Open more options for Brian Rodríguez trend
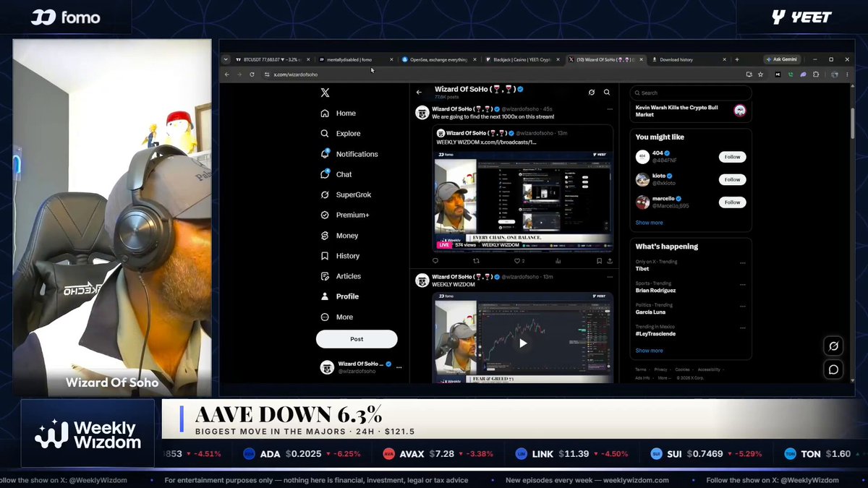The height and width of the screenshot is (488, 868). pos(742,284)
